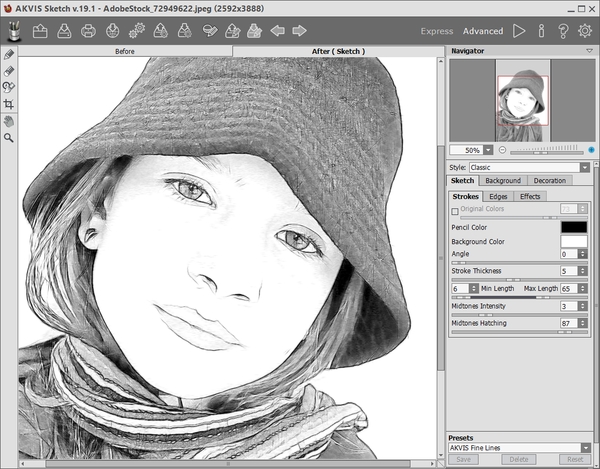Click the Open image toolbar icon
Image resolution: width=600 pixels, height=469 pixels.
40,31
